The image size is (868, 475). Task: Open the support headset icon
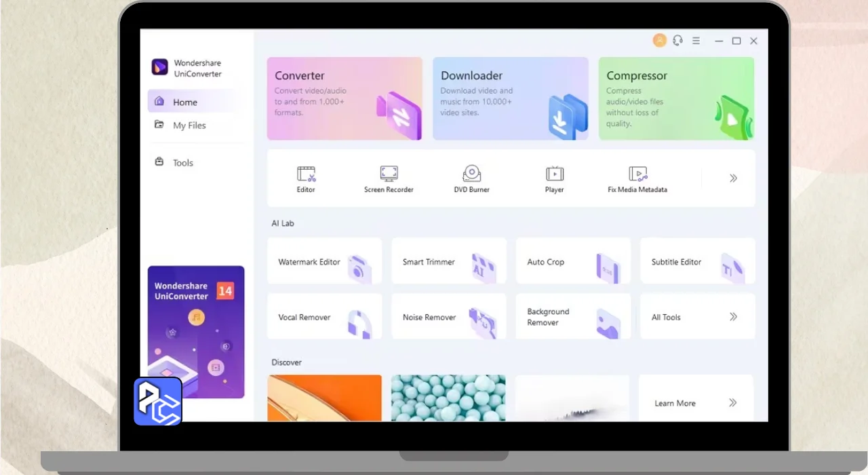[x=677, y=41]
